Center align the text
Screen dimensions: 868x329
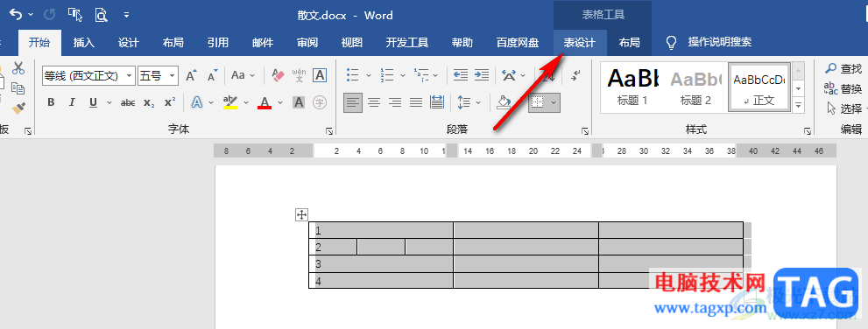click(374, 102)
